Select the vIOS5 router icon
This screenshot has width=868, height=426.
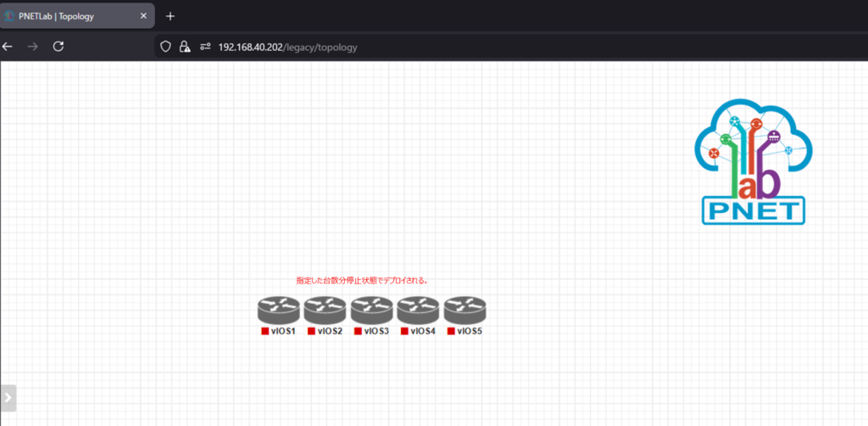click(x=465, y=310)
